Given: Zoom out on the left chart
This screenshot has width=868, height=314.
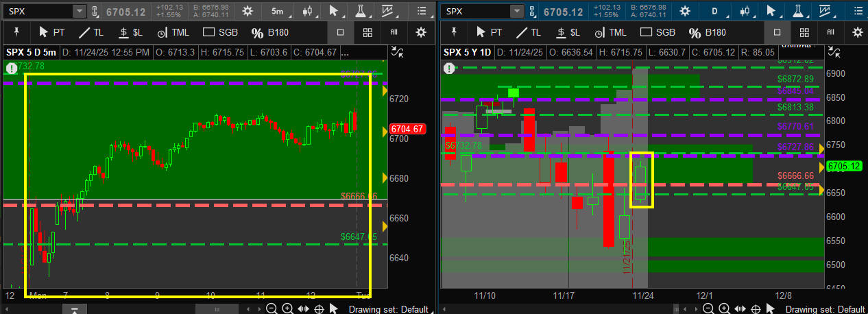Looking at the screenshot, I should [272, 309].
